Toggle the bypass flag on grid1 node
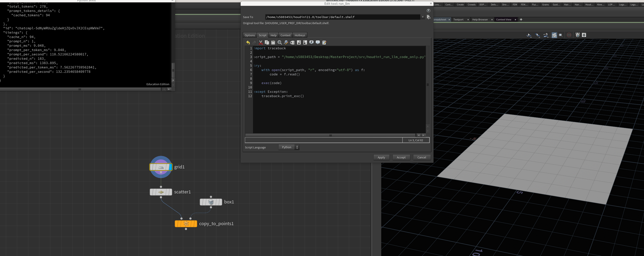The image size is (644, 256). point(151,167)
